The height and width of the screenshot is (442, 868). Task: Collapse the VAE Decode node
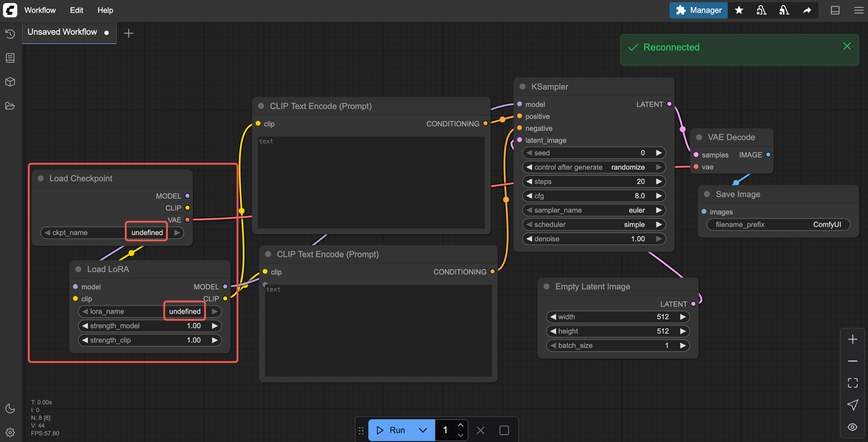[699, 137]
